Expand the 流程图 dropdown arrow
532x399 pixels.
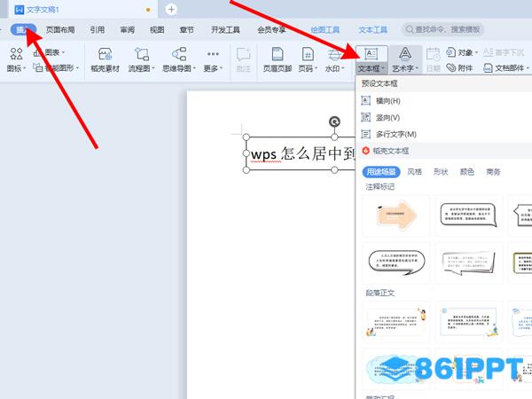pos(153,68)
